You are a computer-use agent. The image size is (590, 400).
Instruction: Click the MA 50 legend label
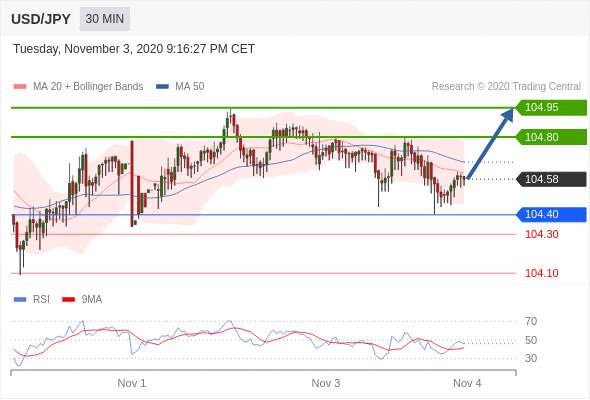(x=190, y=86)
